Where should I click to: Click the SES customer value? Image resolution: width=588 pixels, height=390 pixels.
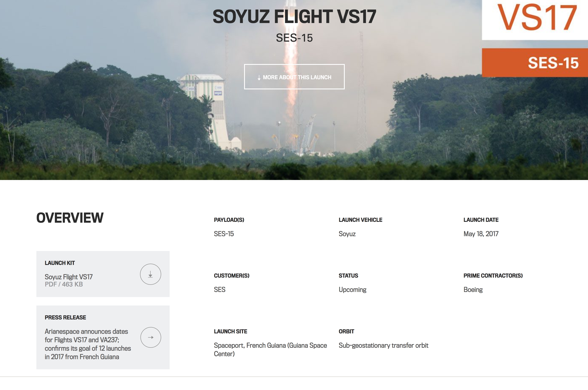click(x=220, y=289)
